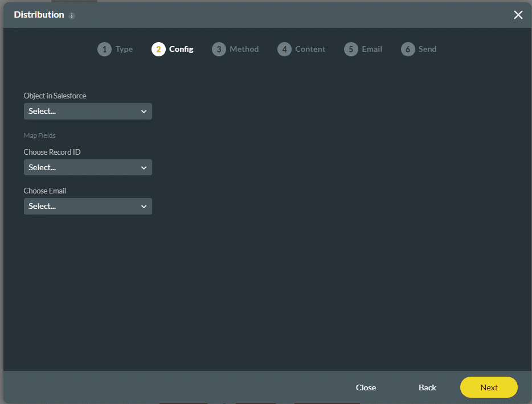The image size is (532, 404).
Task: Open the Object in Salesforce dropdown
Action: pos(87,111)
